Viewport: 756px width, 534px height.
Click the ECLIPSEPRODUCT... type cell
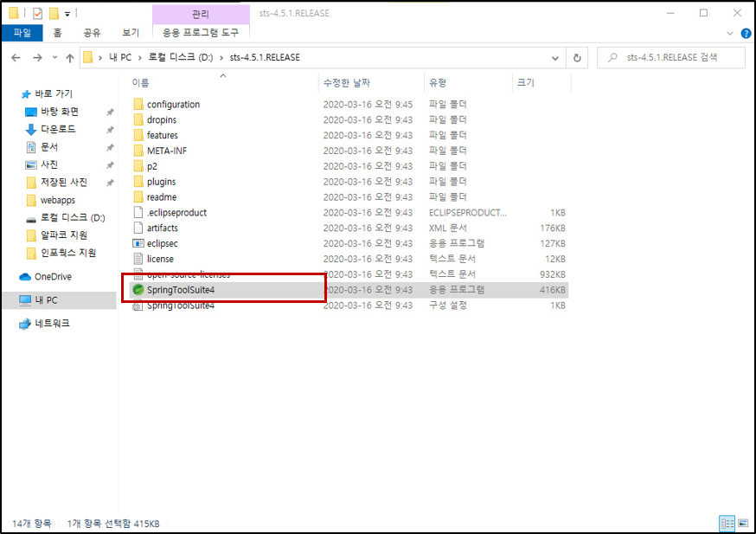point(468,213)
